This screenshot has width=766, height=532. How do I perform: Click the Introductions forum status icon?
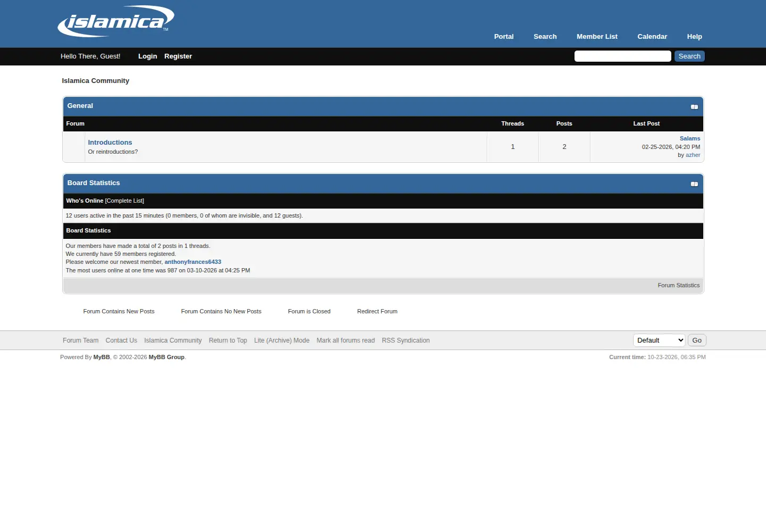tap(74, 147)
